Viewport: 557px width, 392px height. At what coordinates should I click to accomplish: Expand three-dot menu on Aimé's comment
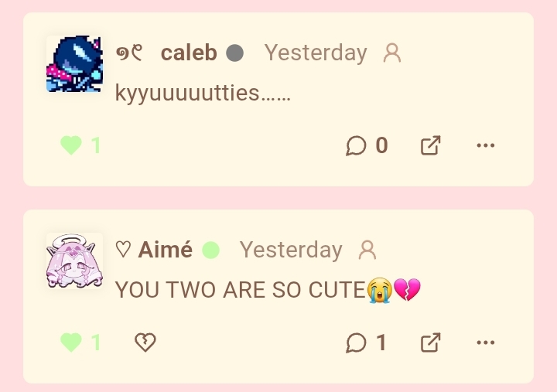[486, 343]
